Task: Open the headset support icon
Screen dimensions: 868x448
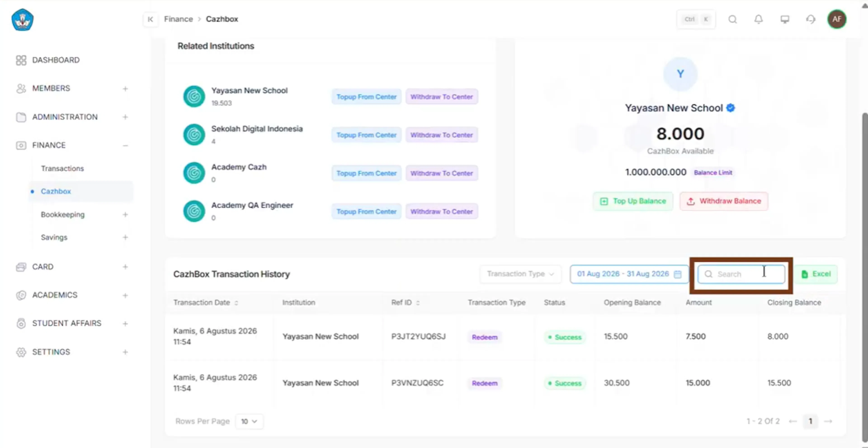Action: [x=811, y=19]
